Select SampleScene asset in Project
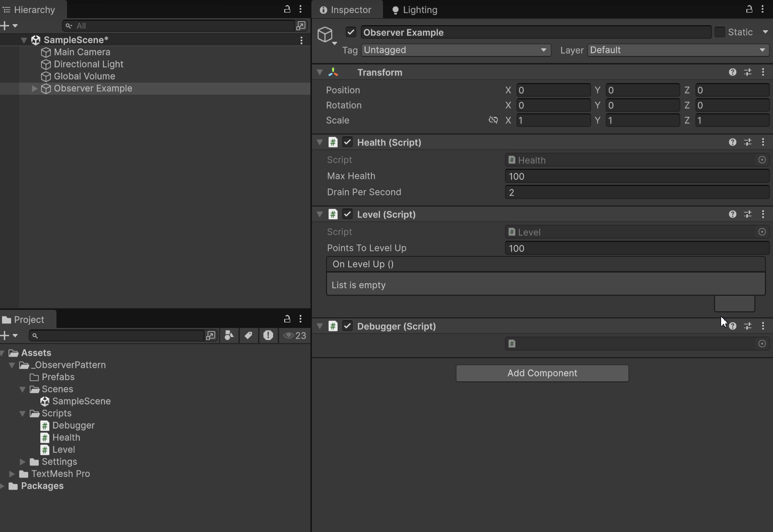773x532 pixels. pyautogui.click(x=76, y=401)
